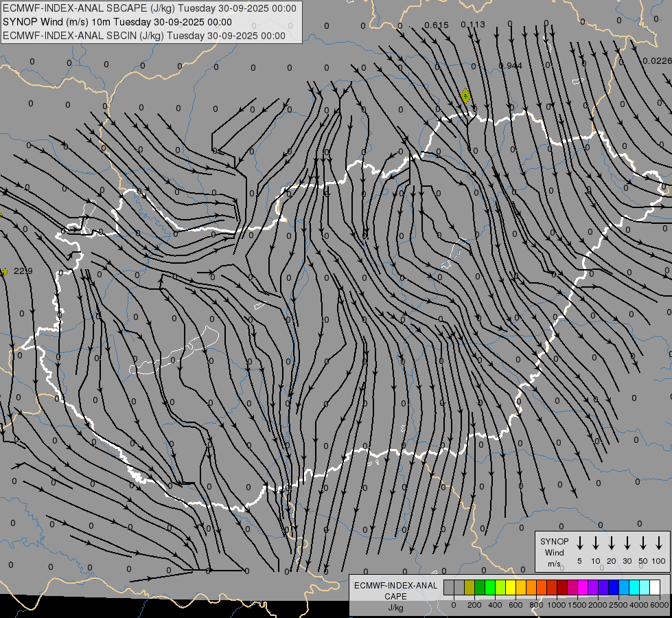Select the deep blue swatch before 2500 tick
Viewport: 672px width, 618px height.
[x=614, y=588]
